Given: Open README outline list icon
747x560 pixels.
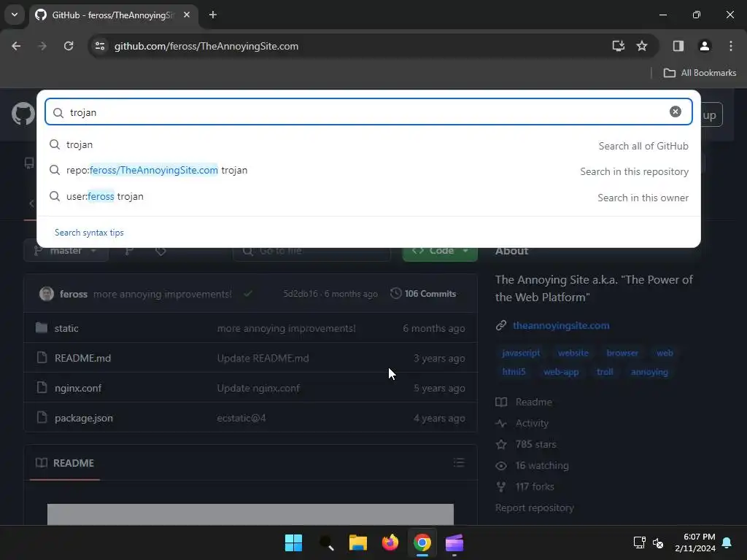Looking at the screenshot, I should 459,462.
